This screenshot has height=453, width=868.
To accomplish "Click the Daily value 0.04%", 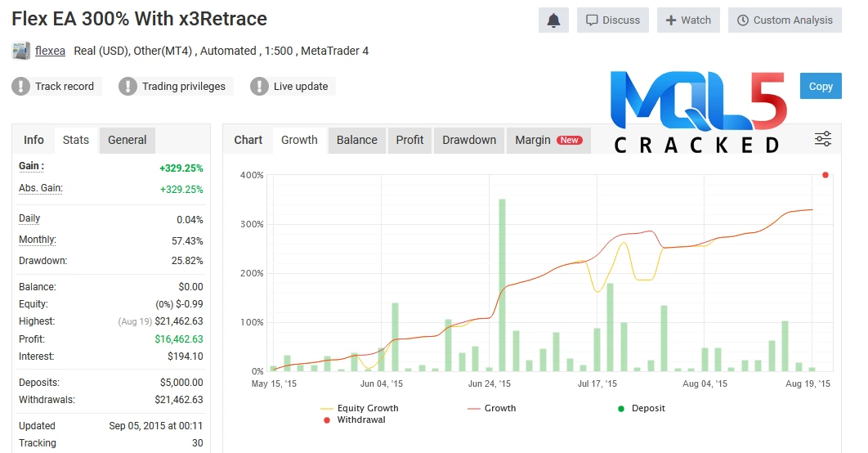I will [190, 220].
